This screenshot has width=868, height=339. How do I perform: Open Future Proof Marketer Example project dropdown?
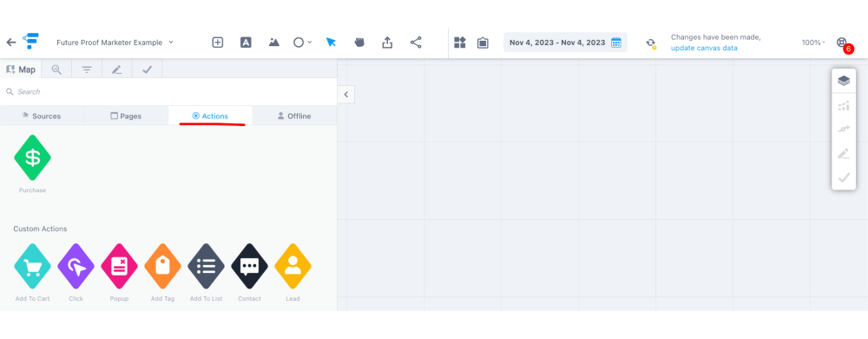pyautogui.click(x=115, y=42)
